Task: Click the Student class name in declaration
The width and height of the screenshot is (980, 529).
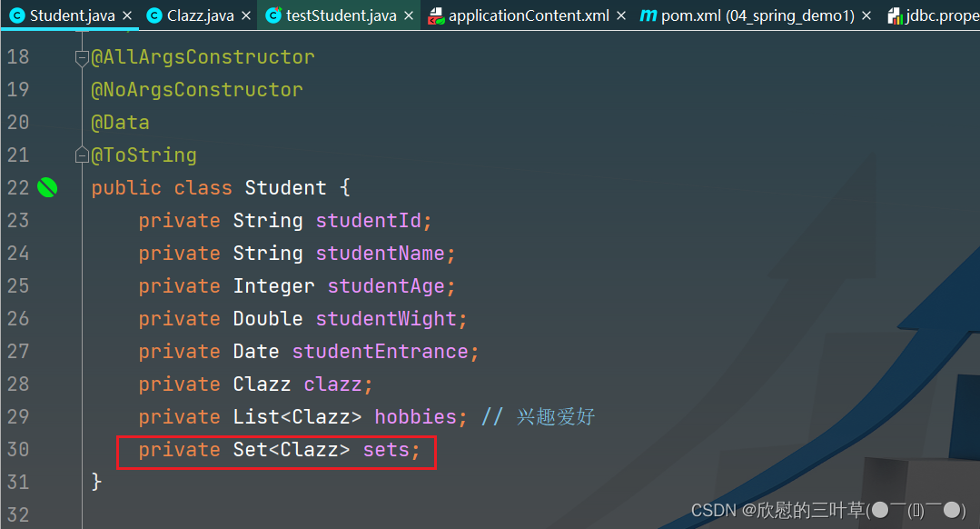Action: pos(285,188)
